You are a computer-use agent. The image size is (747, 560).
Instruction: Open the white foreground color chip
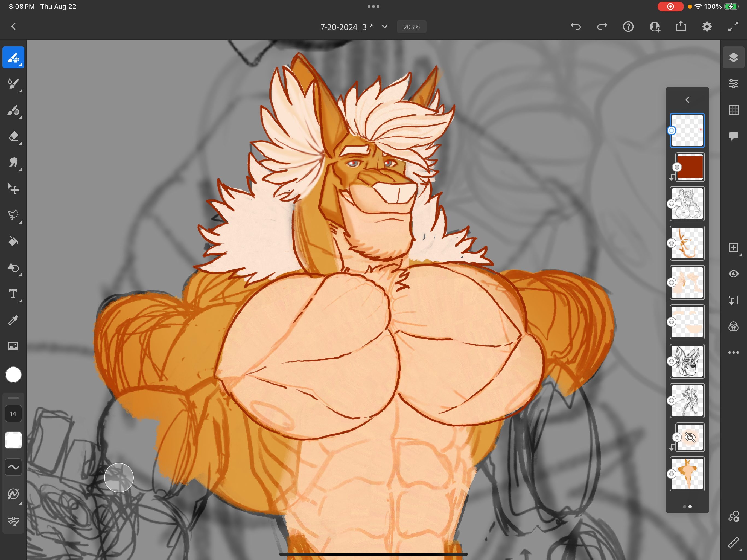coord(13,375)
